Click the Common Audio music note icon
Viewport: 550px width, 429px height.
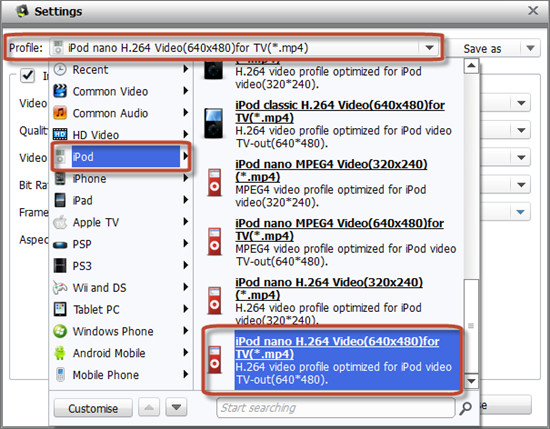pos(60,113)
